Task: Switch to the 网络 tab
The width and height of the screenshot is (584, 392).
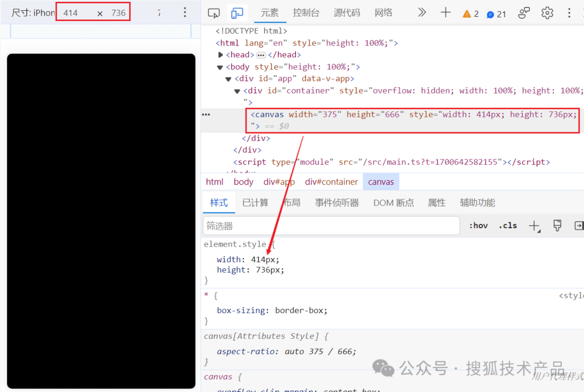Action: 383,13
